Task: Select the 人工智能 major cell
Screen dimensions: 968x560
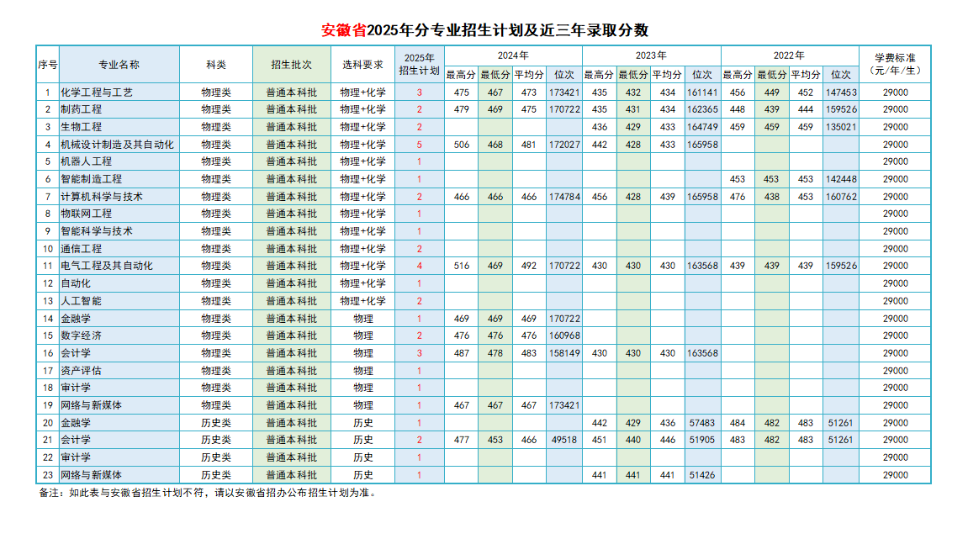Action: (82, 301)
